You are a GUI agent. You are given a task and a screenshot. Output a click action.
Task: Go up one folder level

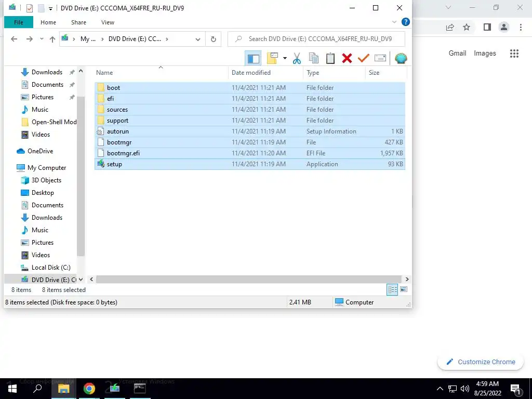click(52, 39)
